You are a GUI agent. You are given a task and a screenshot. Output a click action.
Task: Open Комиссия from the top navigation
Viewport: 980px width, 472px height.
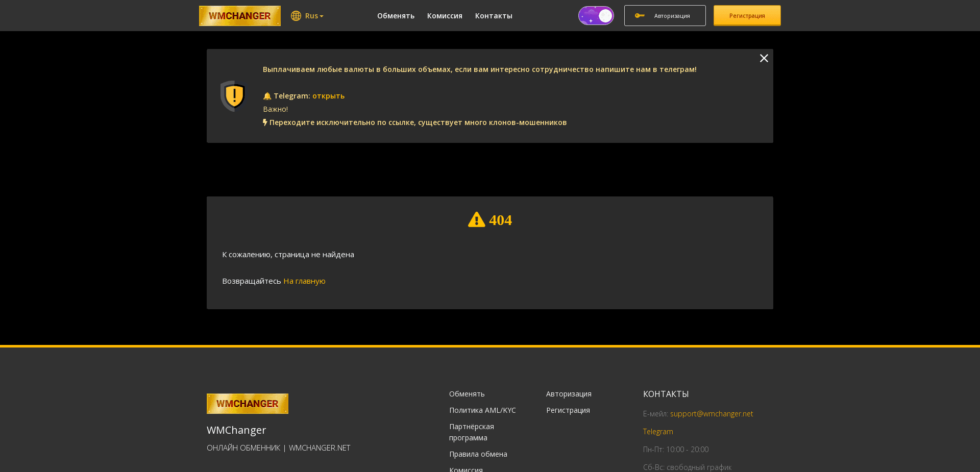(x=444, y=16)
